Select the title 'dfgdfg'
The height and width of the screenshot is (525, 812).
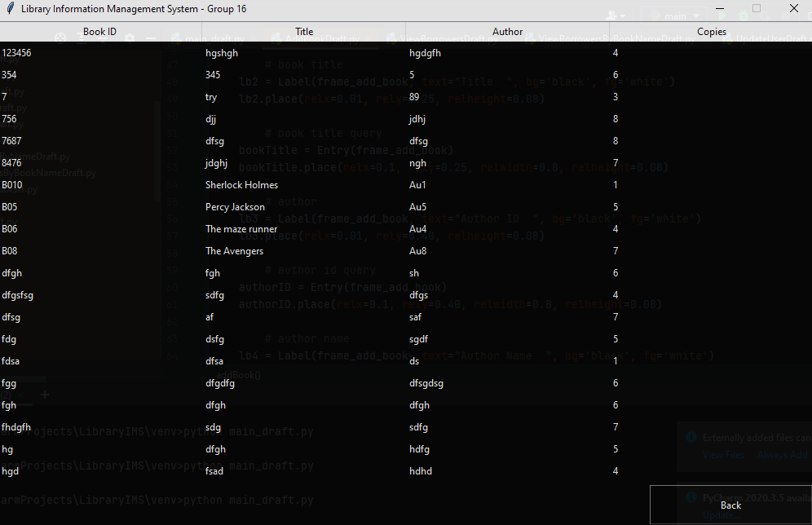(x=220, y=383)
